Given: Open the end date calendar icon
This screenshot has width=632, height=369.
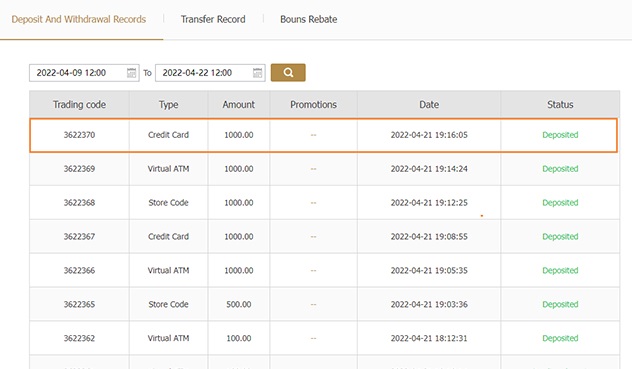Looking at the screenshot, I should (258, 73).
